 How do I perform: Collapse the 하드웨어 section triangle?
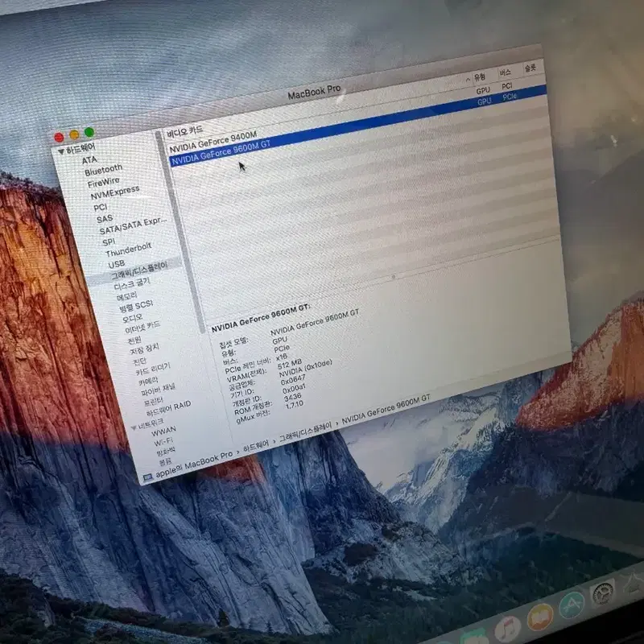[61, 151]
